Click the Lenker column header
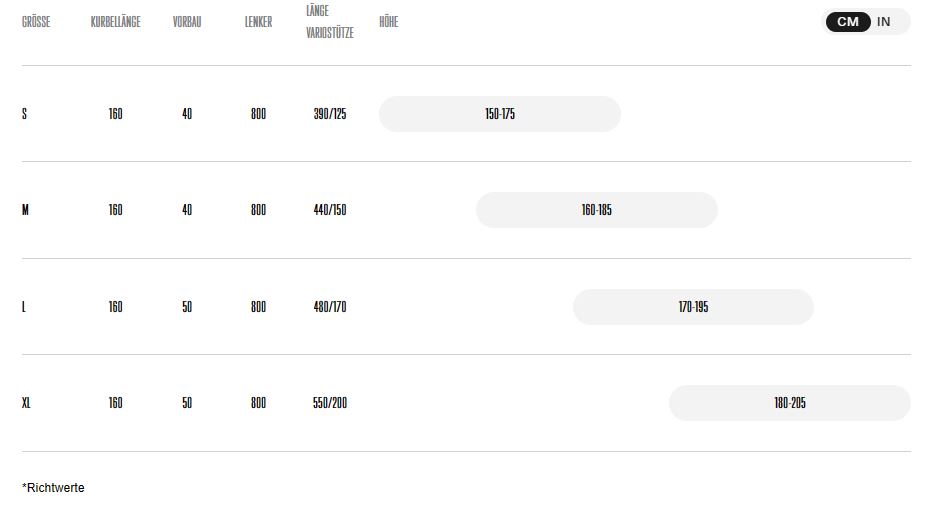This screenshot has height=507, width=938. (258, 22)
